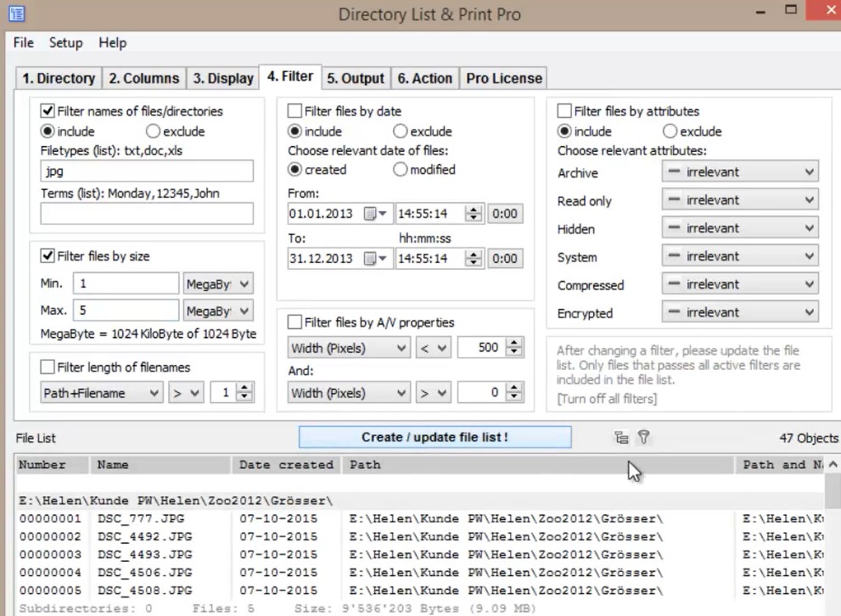The image size is (841, 616).
Task: Enable Filter files by date checkbox
Action: click(x=294, y=111)
